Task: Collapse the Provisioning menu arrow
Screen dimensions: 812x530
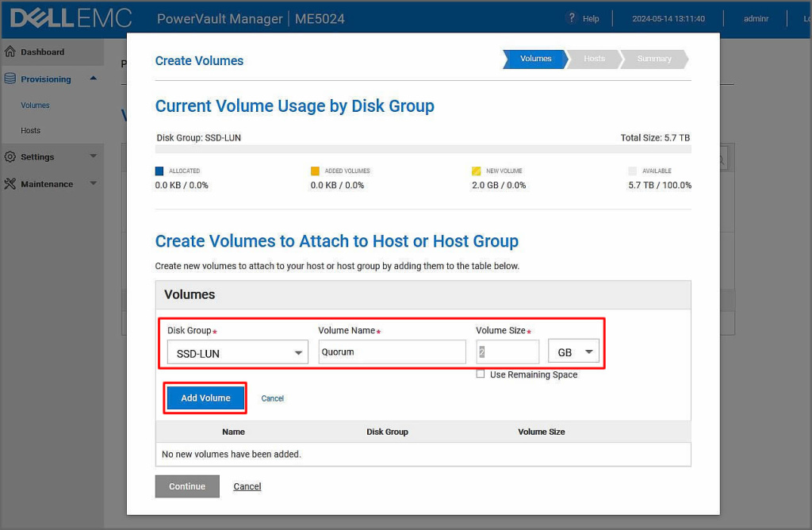Action: [93, 78]
